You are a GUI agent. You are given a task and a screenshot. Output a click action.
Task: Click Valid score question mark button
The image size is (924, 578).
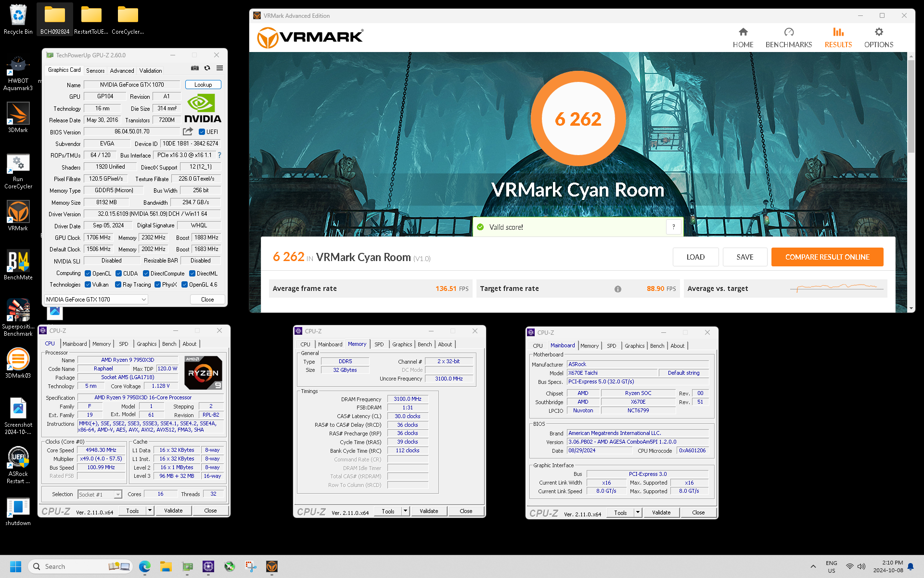coord(674,227)
